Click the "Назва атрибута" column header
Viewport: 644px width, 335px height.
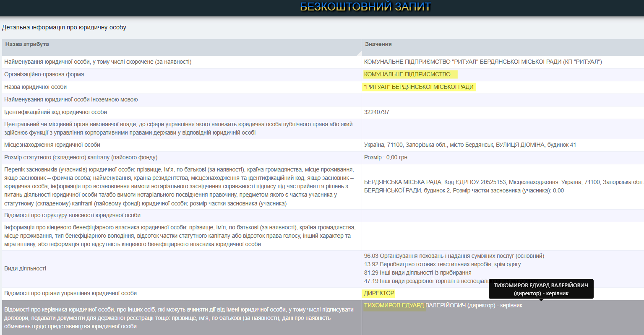tap(27, 44)
